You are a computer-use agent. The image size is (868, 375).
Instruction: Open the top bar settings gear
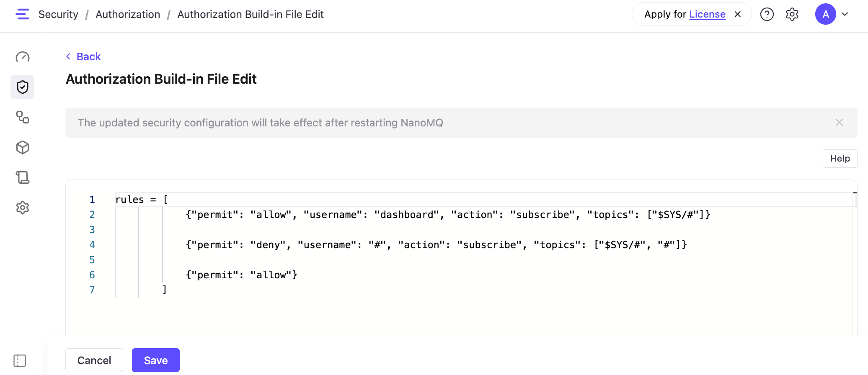pyautogui.click(x=792, y=14)
